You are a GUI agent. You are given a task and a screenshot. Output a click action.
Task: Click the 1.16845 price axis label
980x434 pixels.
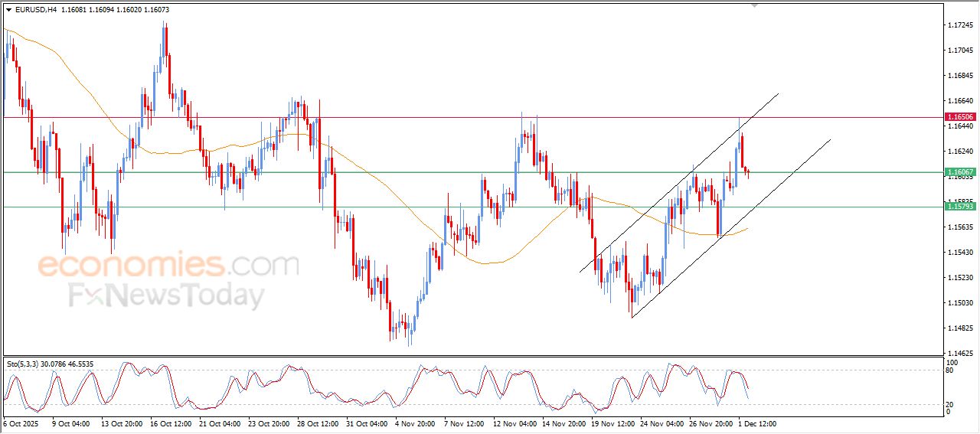pos(961,76)
